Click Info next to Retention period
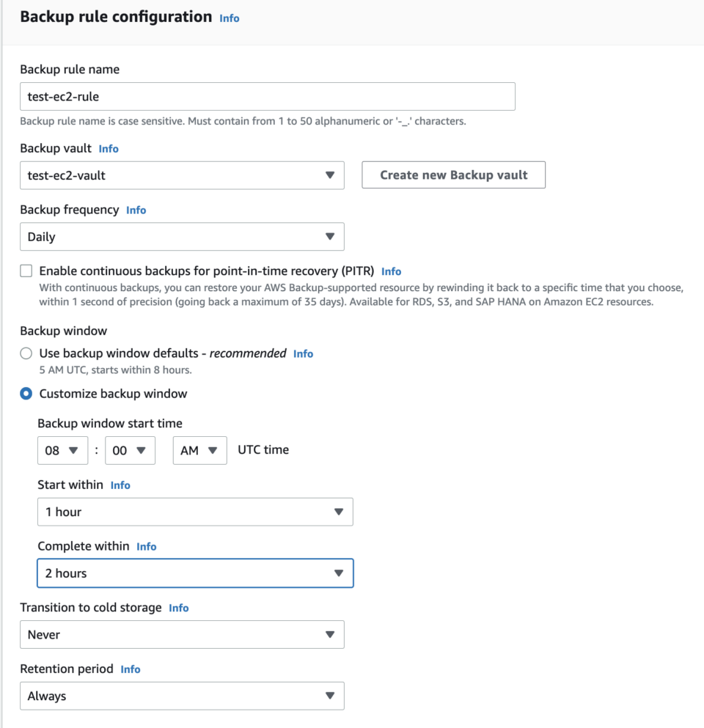Image resolution: width=704 pixels, height=728 pixels. click(x=130, y=669)
